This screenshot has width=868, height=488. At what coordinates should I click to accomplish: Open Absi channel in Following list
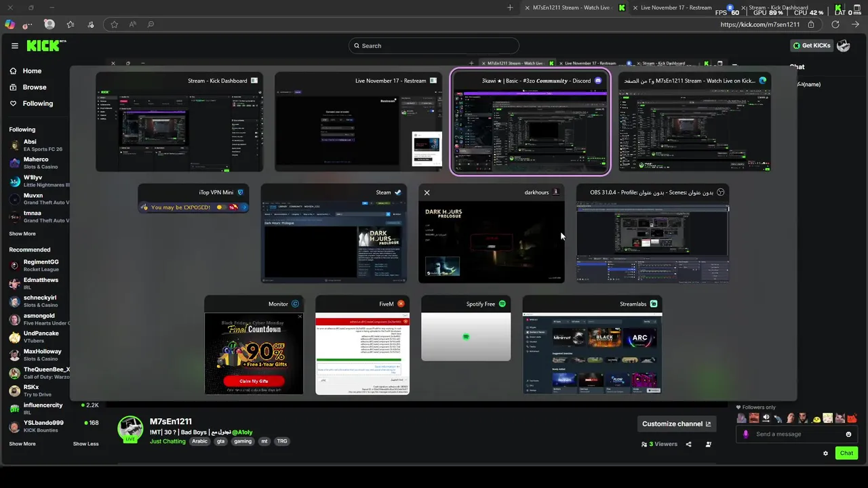click(x=39, y=145)
